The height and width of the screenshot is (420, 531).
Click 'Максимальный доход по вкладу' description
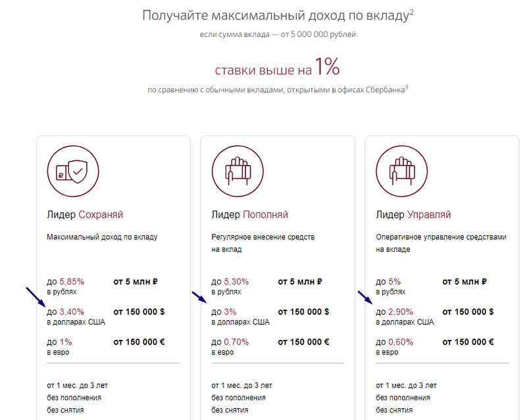102,237
